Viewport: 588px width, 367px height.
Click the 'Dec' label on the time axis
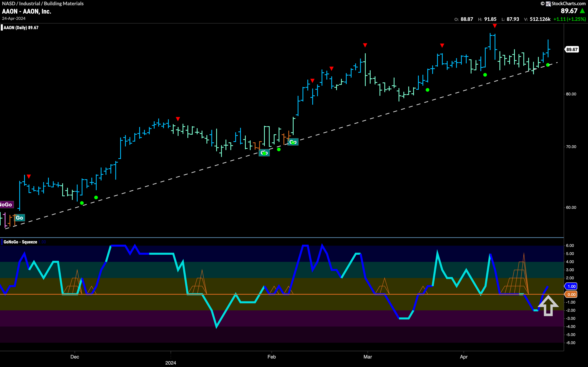tap(75, 357)
